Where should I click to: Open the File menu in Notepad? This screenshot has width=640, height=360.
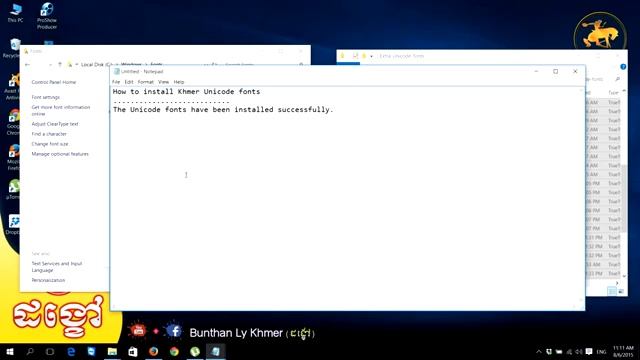pyautogui.click(x=116, y=82)
